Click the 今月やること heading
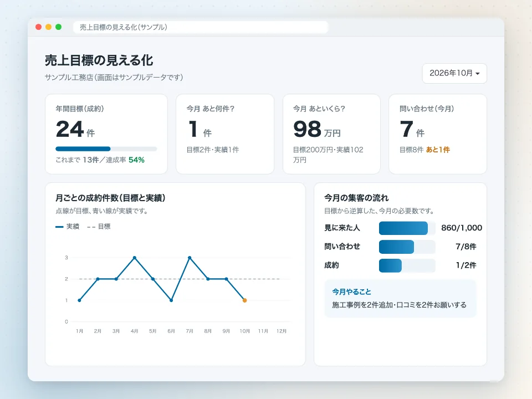Viewport: 532px width, 399px height. (351, 292)
